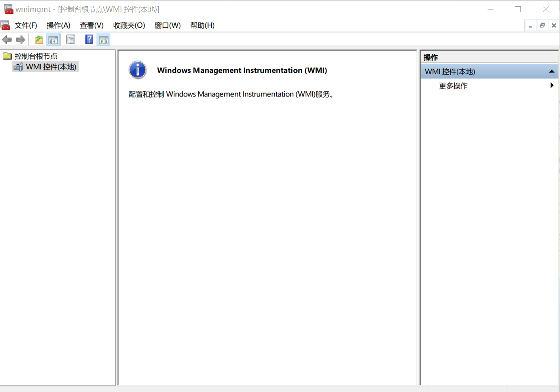Open the 操作(A) menu
This screenshot has width=560, height=392.
pos(58,25)
